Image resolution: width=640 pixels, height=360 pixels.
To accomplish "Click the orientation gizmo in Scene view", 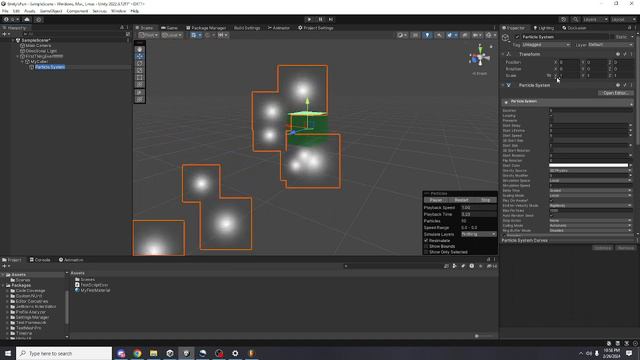I will tap(480, 58).
